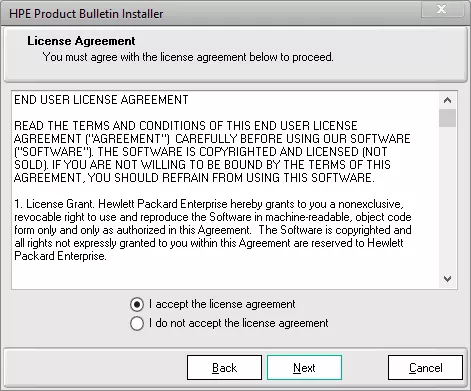Cancel the installer
471x391 pixels.
pos(425,367)
